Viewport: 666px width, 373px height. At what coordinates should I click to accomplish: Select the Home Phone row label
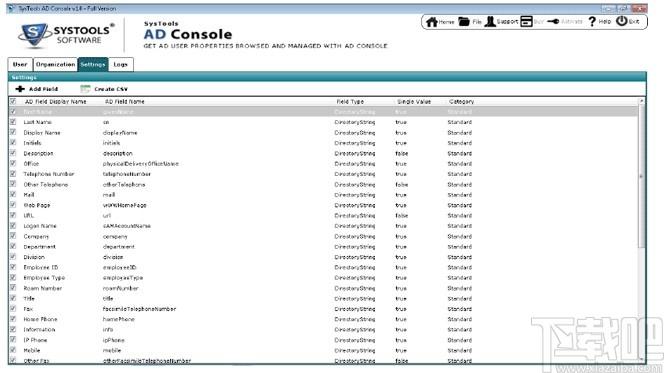pyautogui.click(x=40, y=319)
